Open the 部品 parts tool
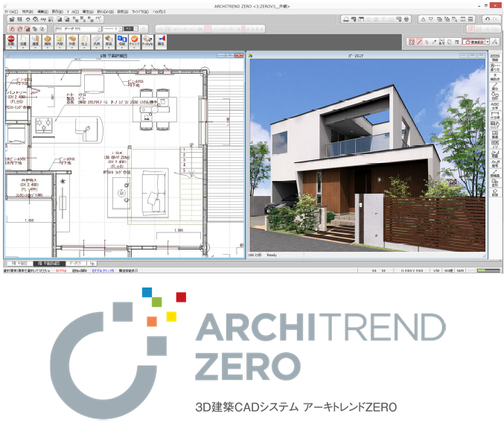Image resolution: width=504 pixels, height=429 pixels. 109,41
